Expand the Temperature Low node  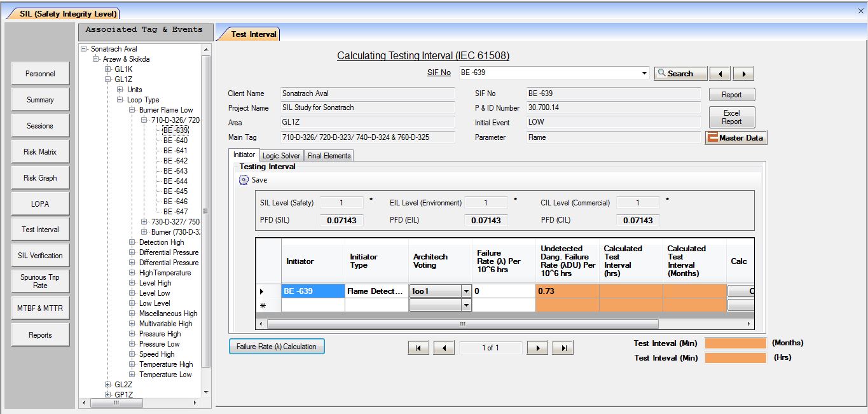click(132, 375)
